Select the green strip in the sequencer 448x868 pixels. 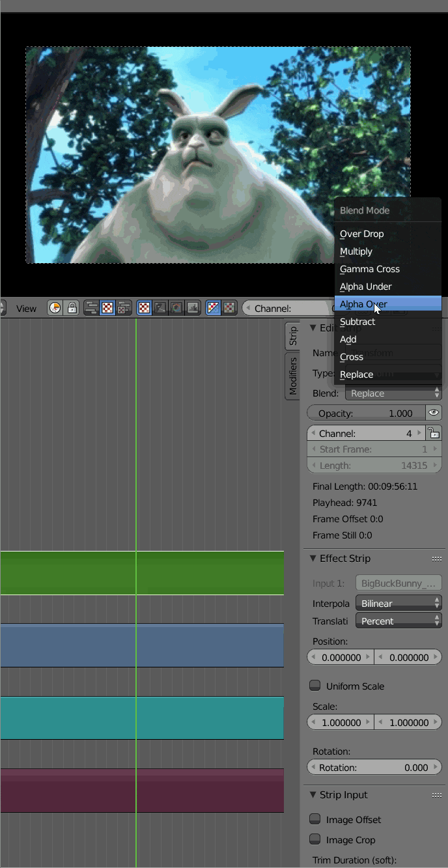[142, 573]
